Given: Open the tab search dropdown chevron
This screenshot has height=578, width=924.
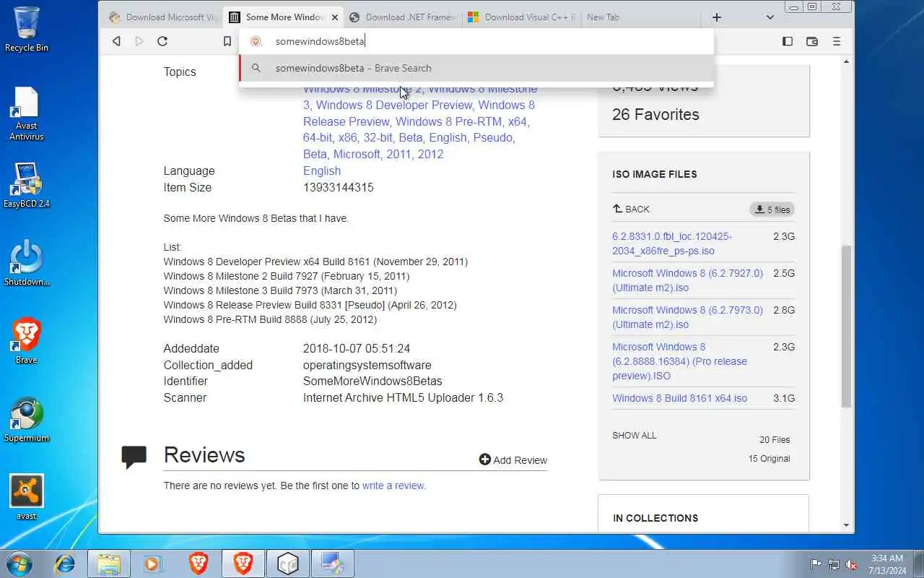Looking at the screenshot, I should click(x=770, y=17).
